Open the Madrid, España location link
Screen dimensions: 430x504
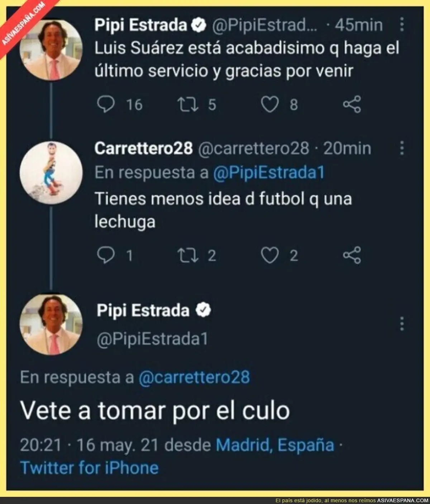pyautogui.click(x=275, y=445)
